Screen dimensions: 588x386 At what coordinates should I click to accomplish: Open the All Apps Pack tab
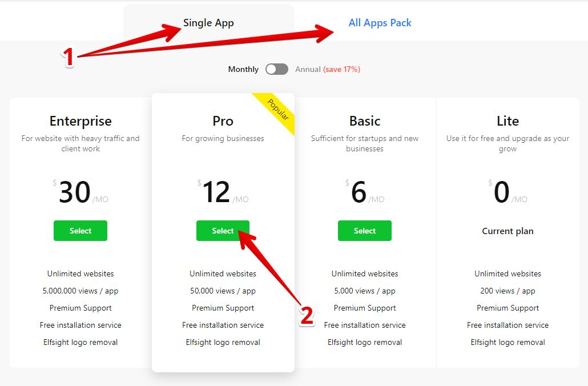(380, 23)
